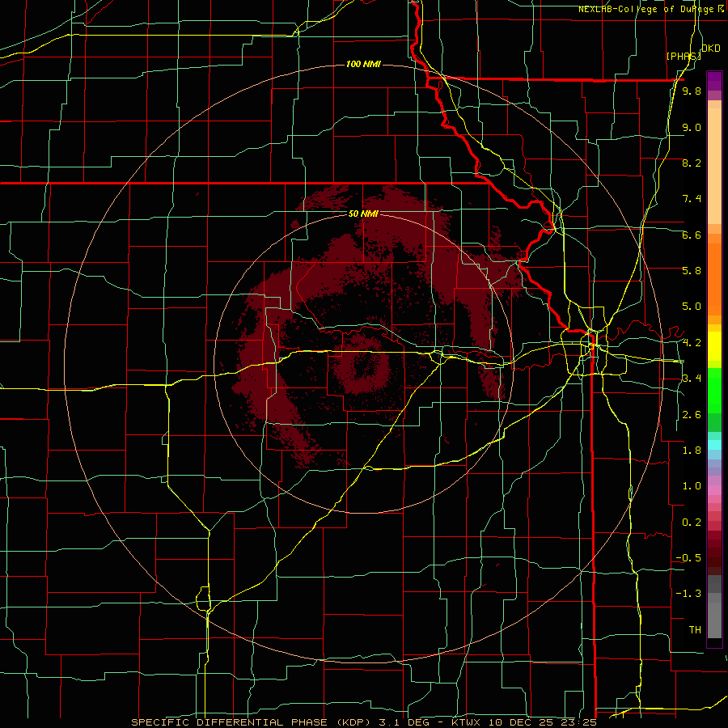The width and height of the screenshot is (728, 728).
Task: Click the [PHAS] color scale heading
Action: pyautogui.click(x=684, y=56)
